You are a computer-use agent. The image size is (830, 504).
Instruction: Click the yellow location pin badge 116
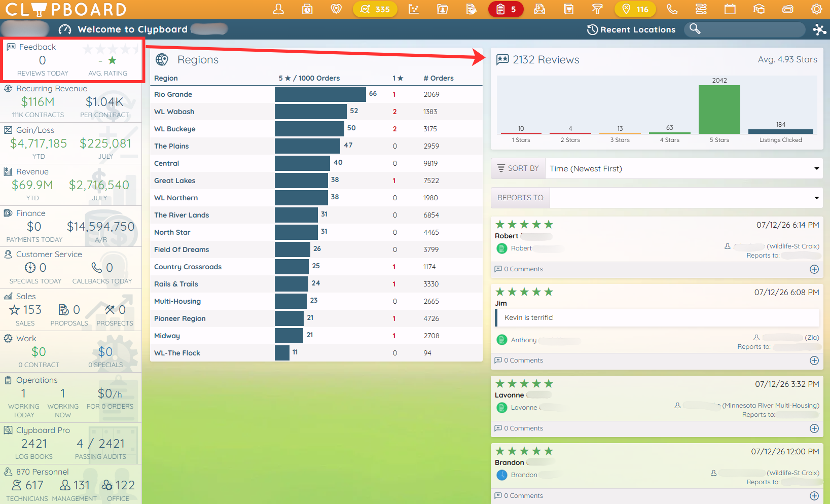[635, 9]
